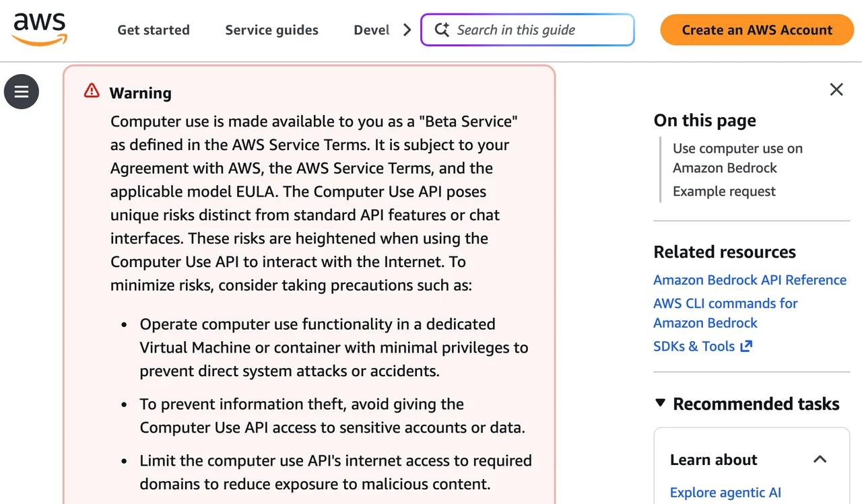Image resolution: width=862 pixels, height=504 pixels.
Task: Collapse the Recommended tasks section
Action: [660, 403]
